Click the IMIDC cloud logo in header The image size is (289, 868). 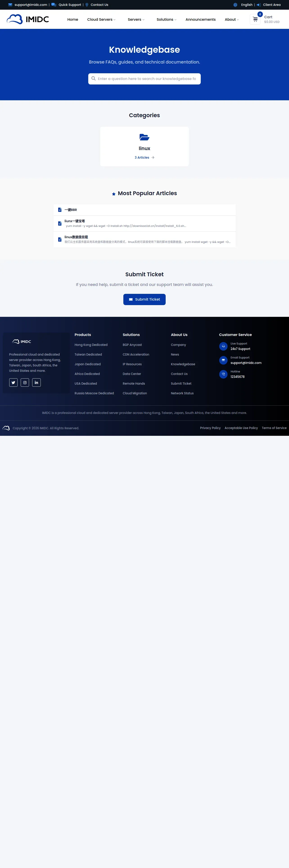28,19
